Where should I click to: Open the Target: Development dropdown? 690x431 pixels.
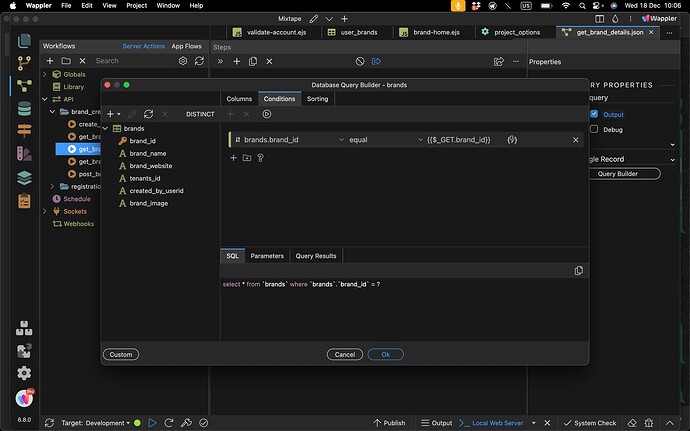(95, 423)
